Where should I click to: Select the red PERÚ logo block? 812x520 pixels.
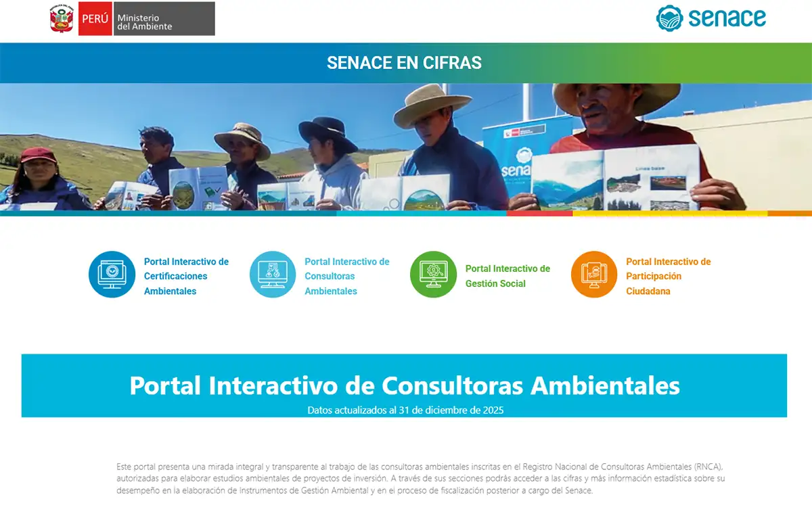[x=94, y=18]
